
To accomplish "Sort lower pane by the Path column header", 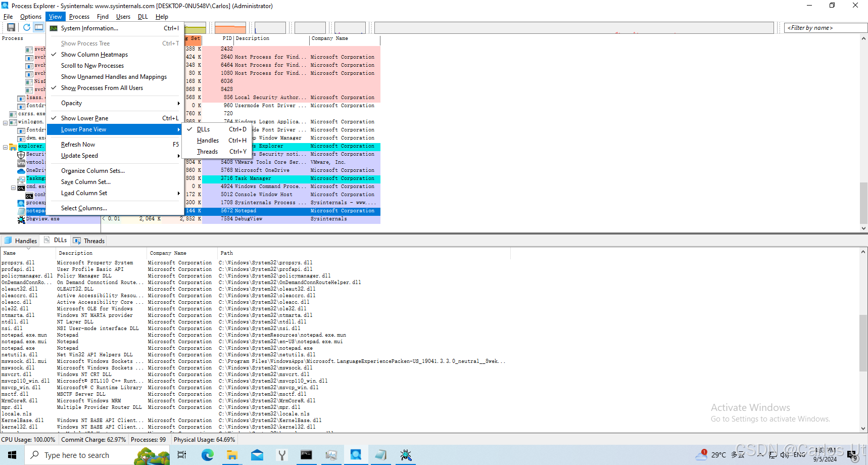I will pos(364,253).
